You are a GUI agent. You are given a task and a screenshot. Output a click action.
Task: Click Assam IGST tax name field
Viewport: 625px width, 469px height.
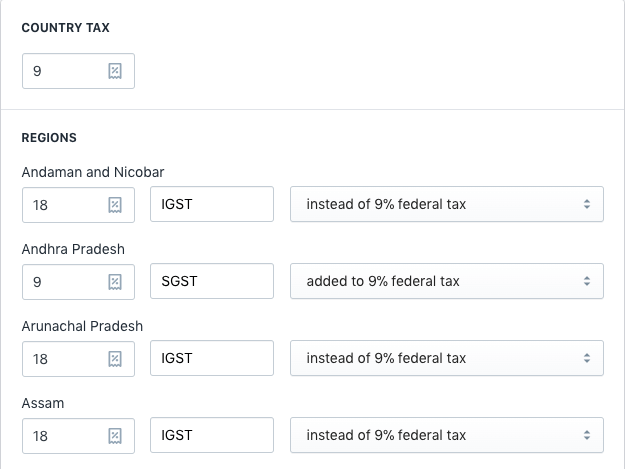coord(211,435)
